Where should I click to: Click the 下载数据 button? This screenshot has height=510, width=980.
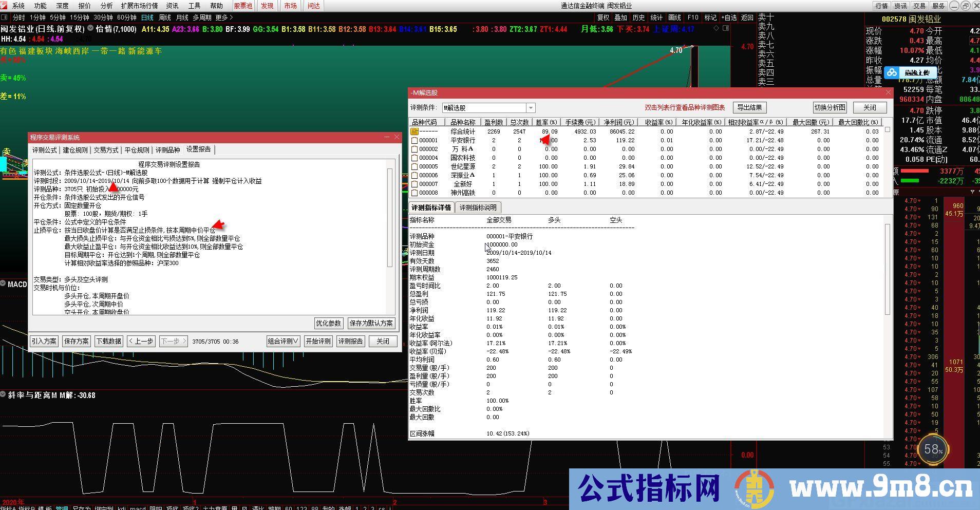(x=109, y=341)
